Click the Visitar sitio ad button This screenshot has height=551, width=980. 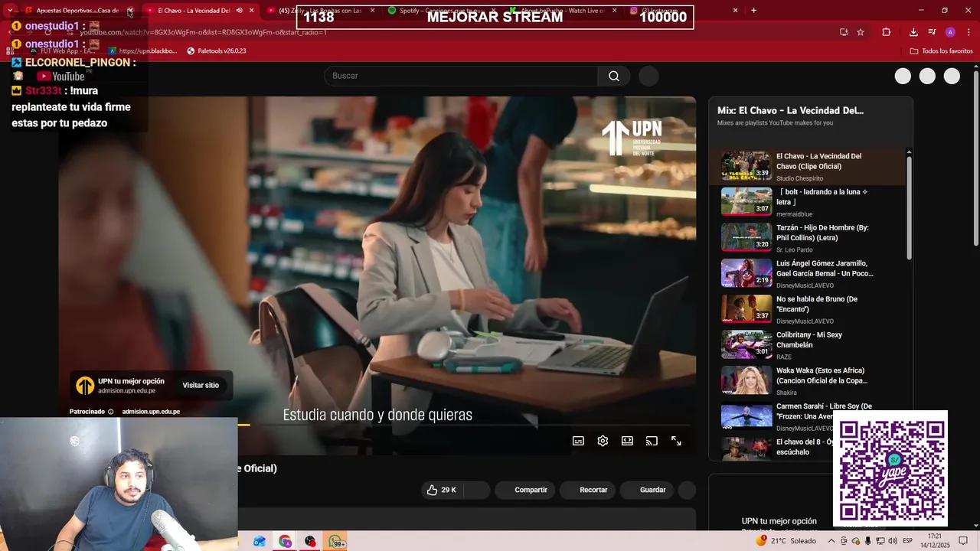201,385
